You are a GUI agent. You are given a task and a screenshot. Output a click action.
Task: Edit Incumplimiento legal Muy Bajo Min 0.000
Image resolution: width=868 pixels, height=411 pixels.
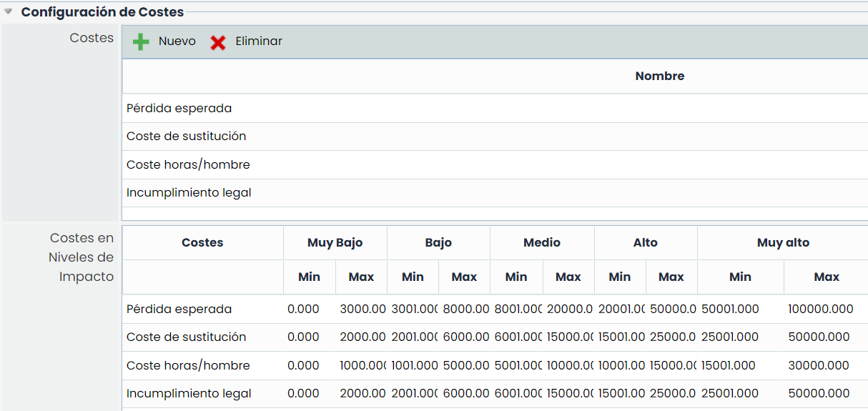pyautogui.click(x=303, y=394)
